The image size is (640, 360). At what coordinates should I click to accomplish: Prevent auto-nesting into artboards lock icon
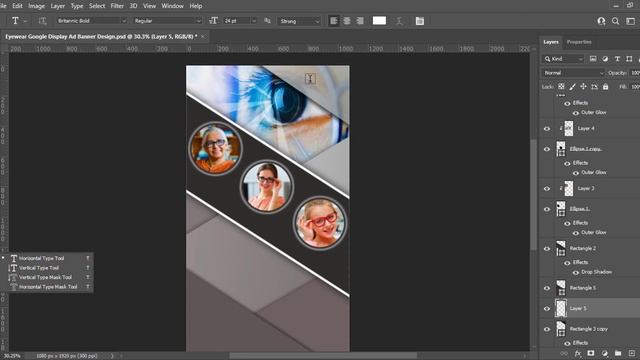[x=594, y=87]
